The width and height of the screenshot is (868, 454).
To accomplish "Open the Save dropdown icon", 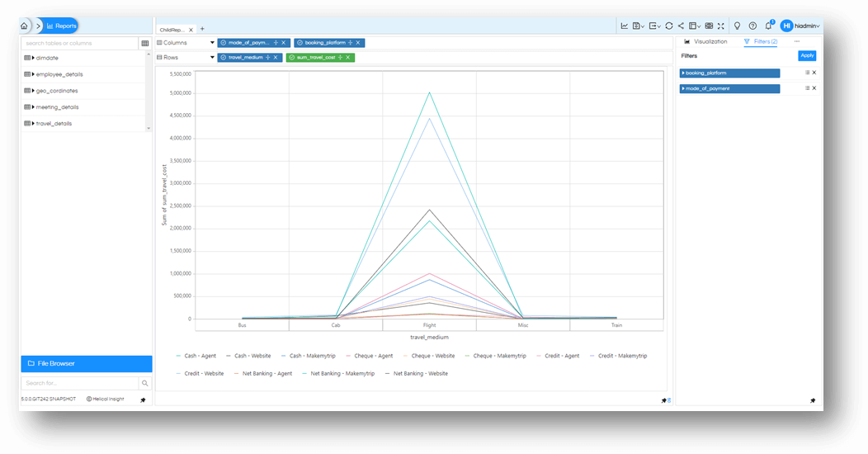I will [x=639, y=26].
